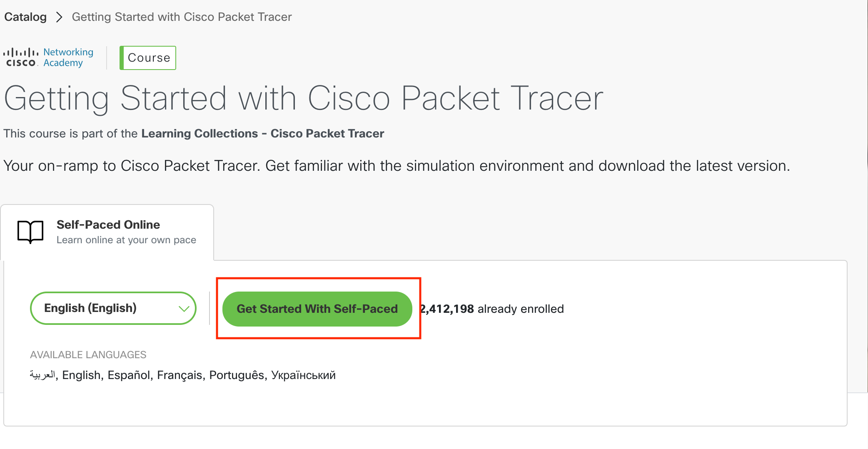Click the Networking Academy text
The image size is (868, 449).
[68, 57]
